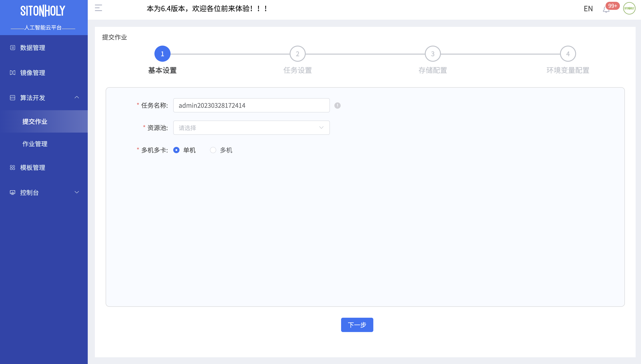
Task: Click the 任务设置 step label
Action: [297, 70]
